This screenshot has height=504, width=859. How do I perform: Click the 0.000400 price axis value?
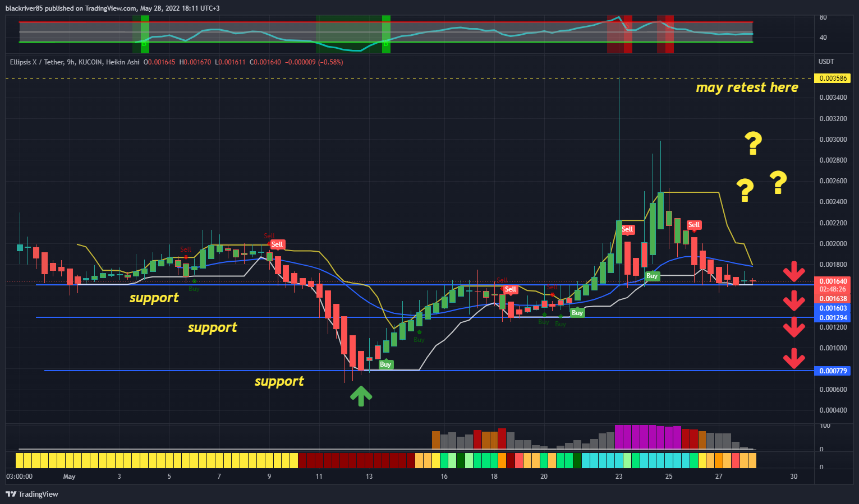click(x=833, y=410)
